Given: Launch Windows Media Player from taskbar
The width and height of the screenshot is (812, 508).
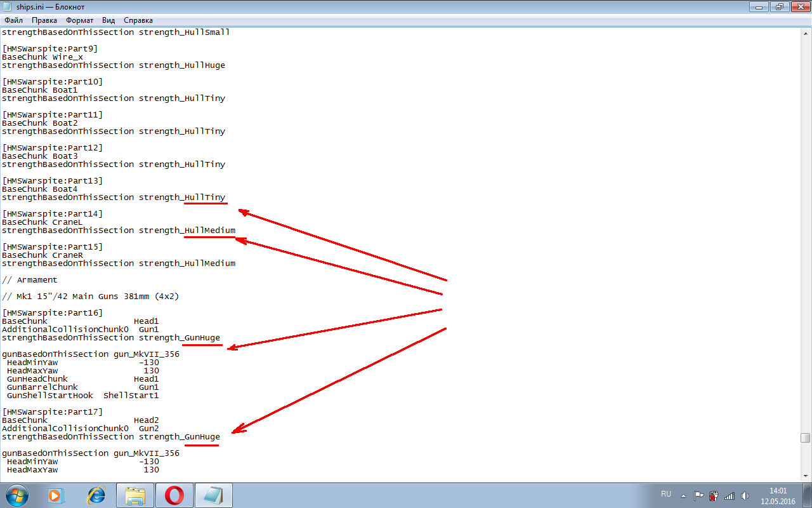Looking at the screenshot, I should pyautogui.click(x=56, y=495).
